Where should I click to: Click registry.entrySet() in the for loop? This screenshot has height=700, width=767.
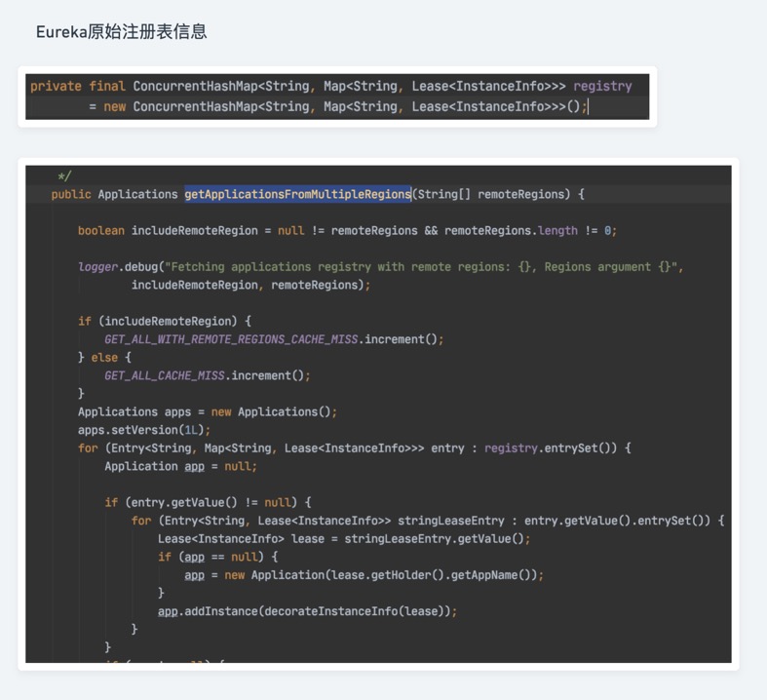(x=556, y=447)
